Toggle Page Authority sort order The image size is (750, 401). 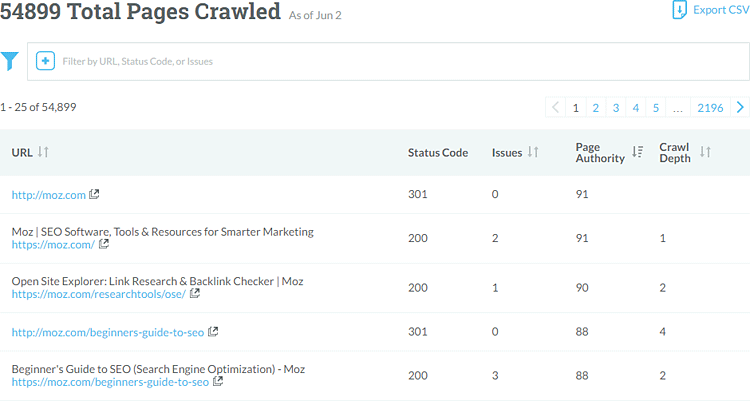[x=637, y=152]
